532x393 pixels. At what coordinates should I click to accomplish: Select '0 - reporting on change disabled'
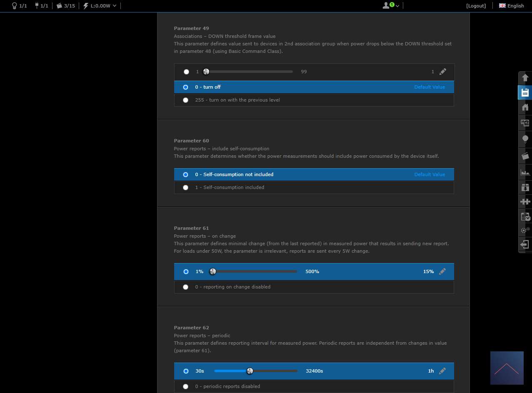point(186,287)
